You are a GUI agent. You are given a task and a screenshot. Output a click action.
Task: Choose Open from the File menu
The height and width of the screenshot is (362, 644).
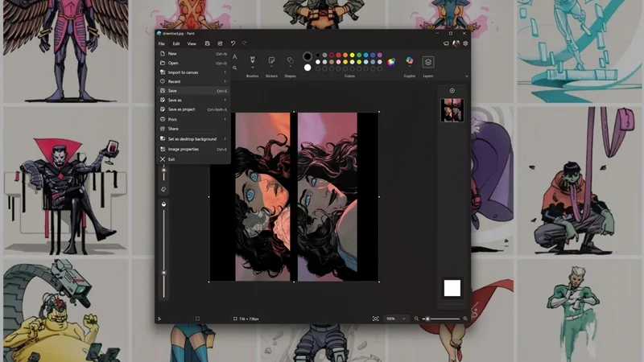coord(193,64)
